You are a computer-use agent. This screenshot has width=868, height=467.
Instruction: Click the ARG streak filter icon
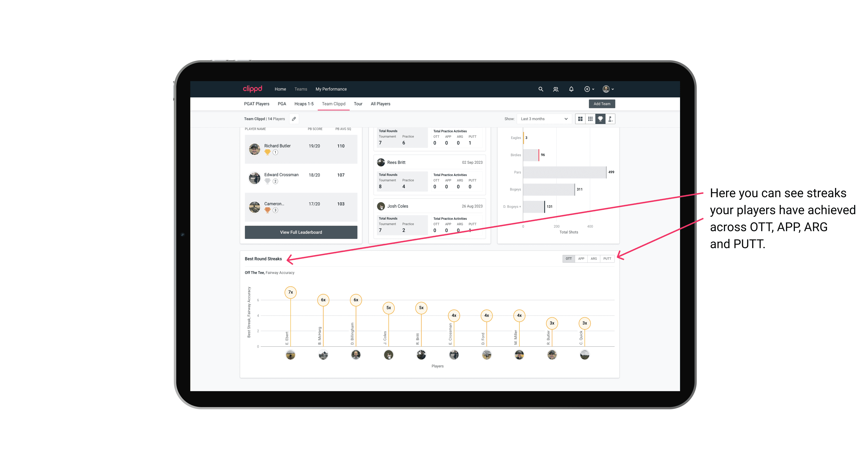[x=594, y=258]
